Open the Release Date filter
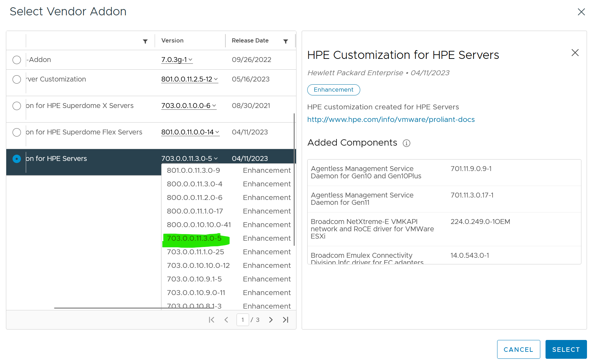Image resolution: width=595 pixels, height=364 pixels. coord(286,41)
